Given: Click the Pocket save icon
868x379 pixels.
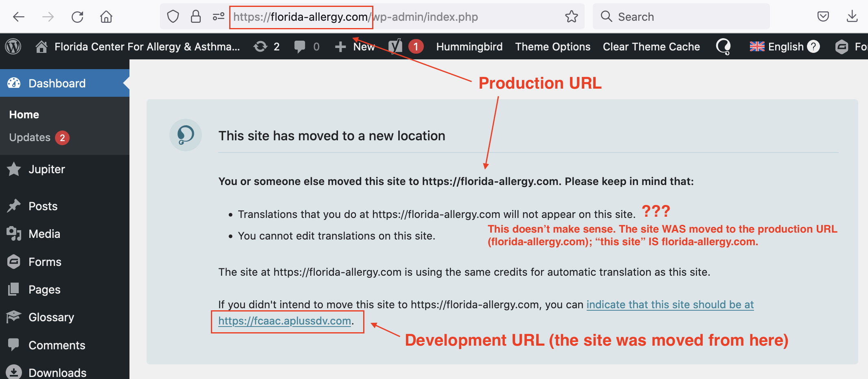Looking at the screenshot, I should click(x=823, y=17).
